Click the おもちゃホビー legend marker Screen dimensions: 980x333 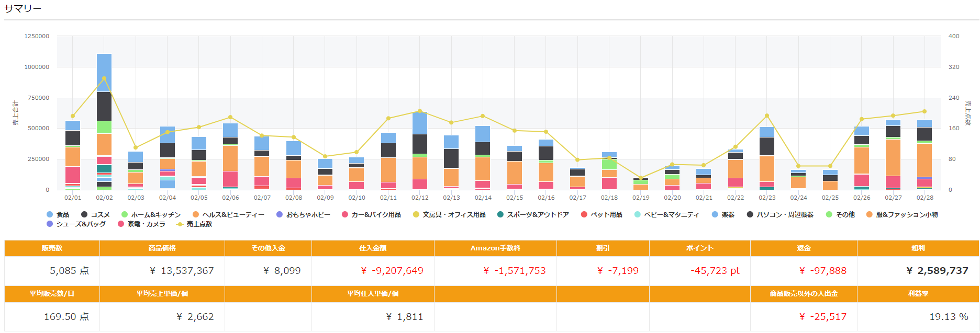[x=280, y=215]
